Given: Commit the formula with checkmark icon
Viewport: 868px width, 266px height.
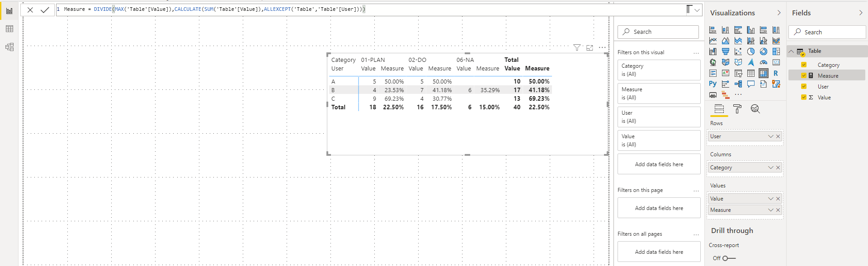Looking at the screenshot, I should click(x=45, y=9).
